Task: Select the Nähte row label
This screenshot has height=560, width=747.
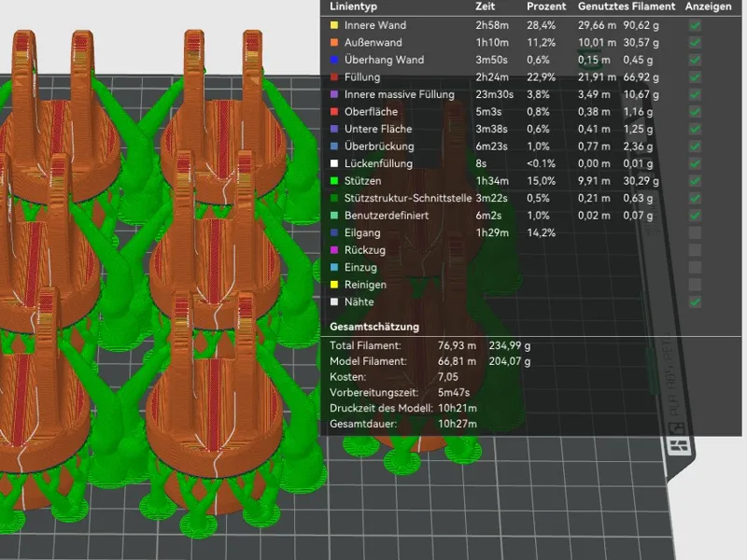Action: (359, 301)
